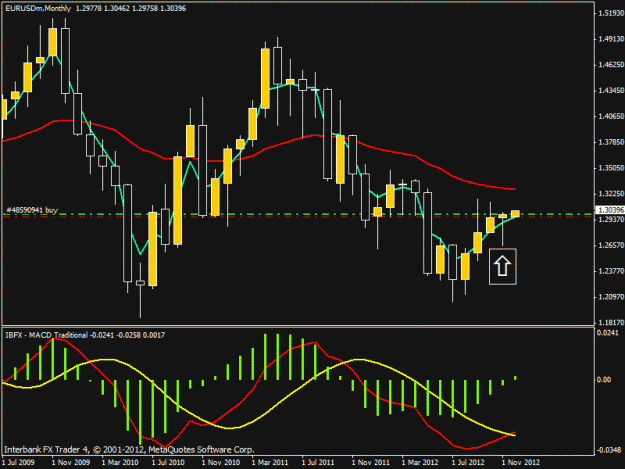Click the 1 Nov 2010 date label
This screenshot has width=625, height=469.
[x=221, y=463]
